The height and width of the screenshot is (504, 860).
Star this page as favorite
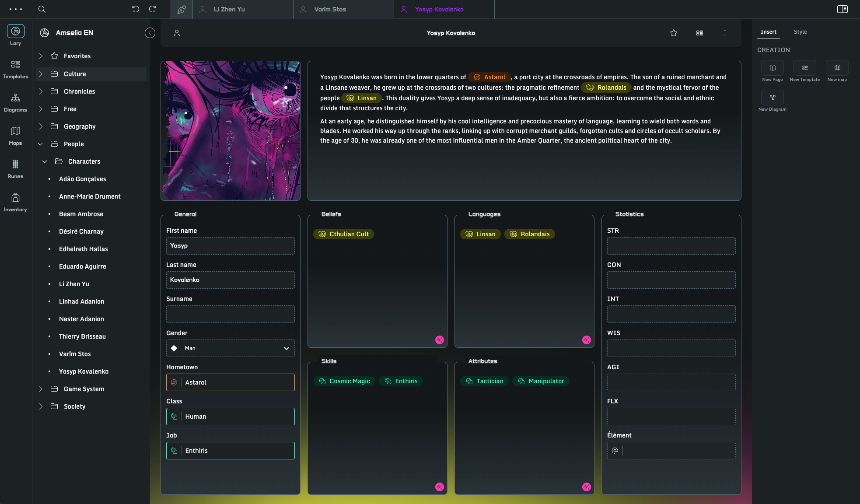pos(674,33)
